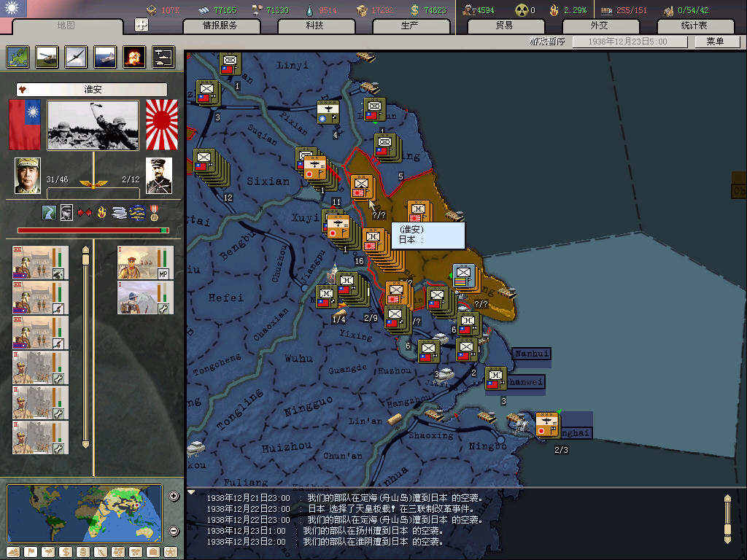This screenshot has width=747, height=560.
Task: Open the 贸易 tab
Action: [506, 26]
